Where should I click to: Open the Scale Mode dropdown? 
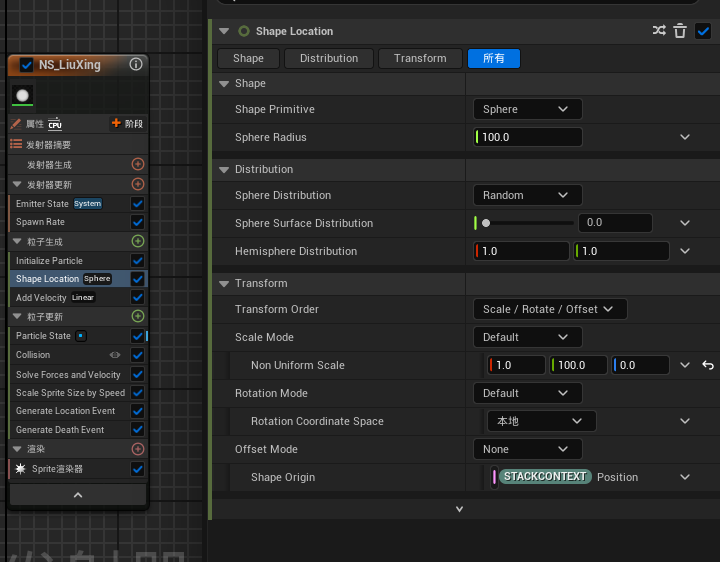pyautogui.click(x=528, y=337)
